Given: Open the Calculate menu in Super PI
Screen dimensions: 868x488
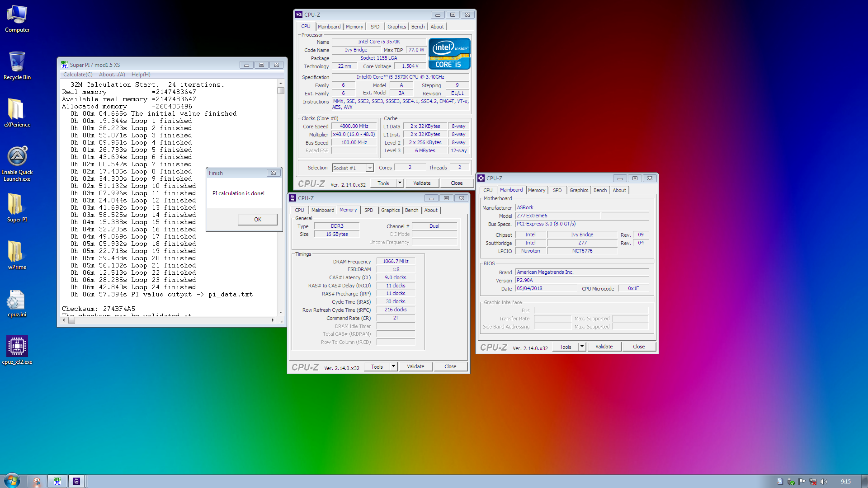Looking at the screenshot, I should click(78, 75).
